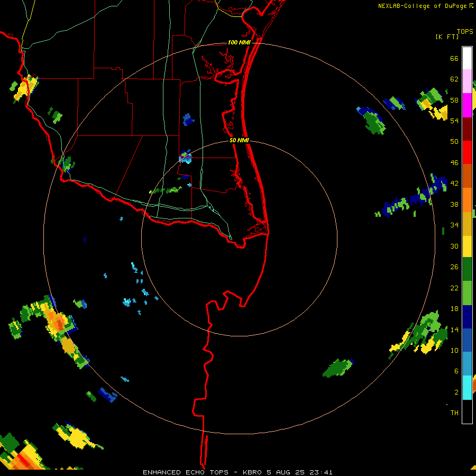Screen dimensions: 476x476
Task: Choose the navy blue legend band
Action: point(467,317)
